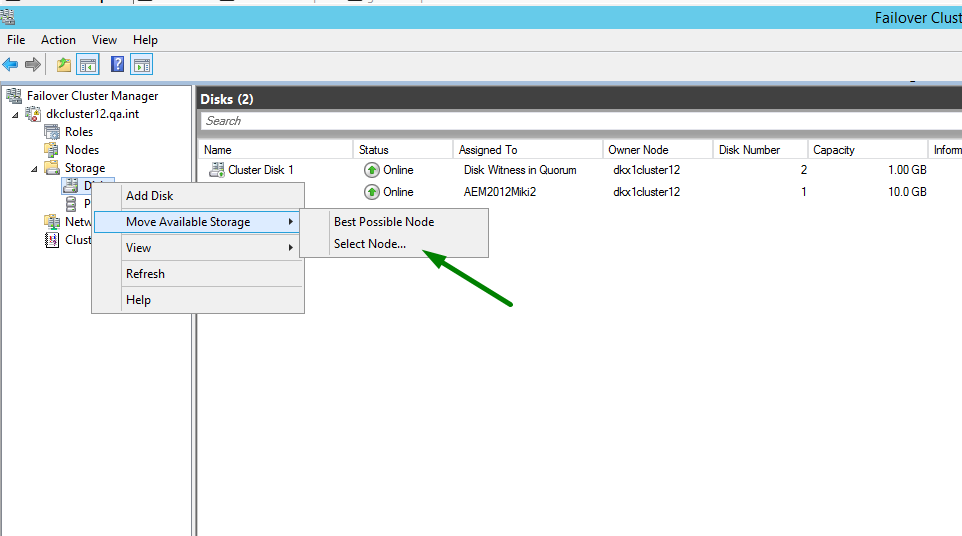Click the Disks (2) panel heading
Viewport: 962px width, 536px height.
pos(227,99)
